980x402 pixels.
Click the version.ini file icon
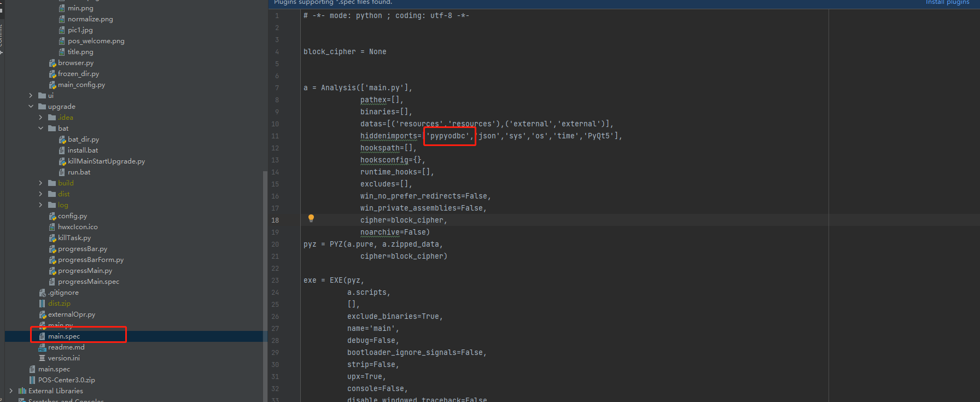coord(42,358)
